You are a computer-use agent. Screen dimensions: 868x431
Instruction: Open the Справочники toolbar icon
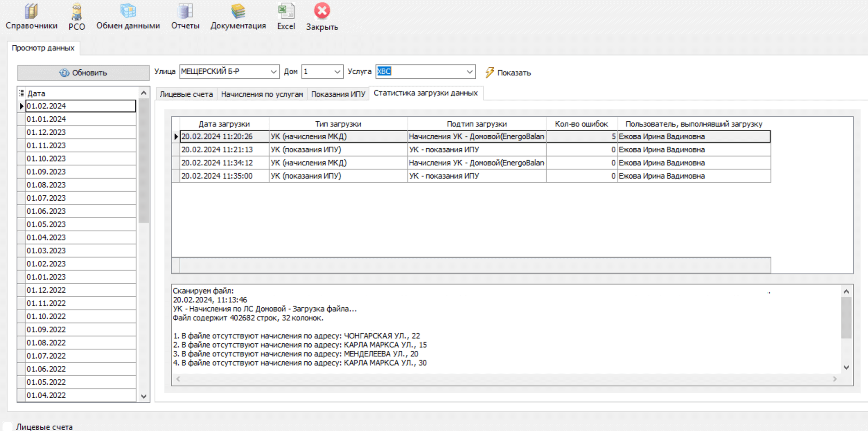click(x=31, y=12)
